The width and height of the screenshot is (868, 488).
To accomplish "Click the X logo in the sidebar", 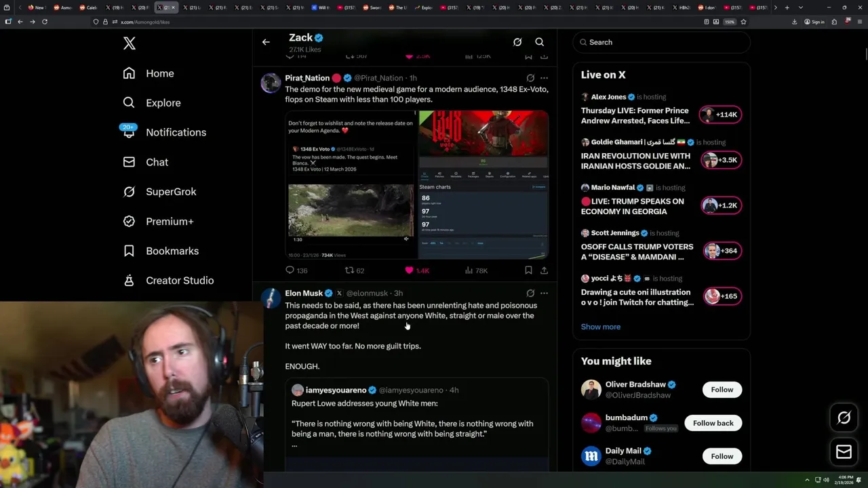I will [x=130, y=43].
